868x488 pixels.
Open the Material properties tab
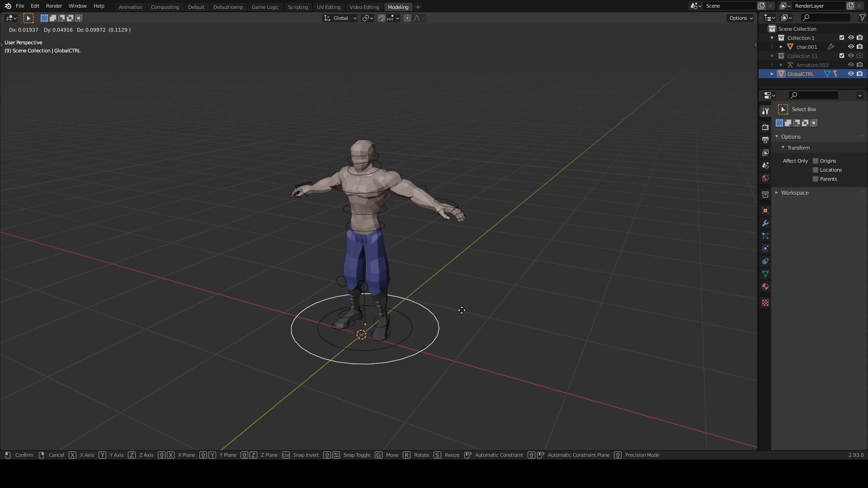coord(765,286)
